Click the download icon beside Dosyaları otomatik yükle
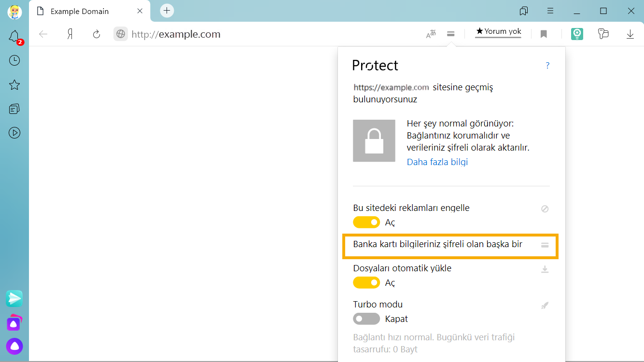 pyautogui.click(x=545, y=269)
